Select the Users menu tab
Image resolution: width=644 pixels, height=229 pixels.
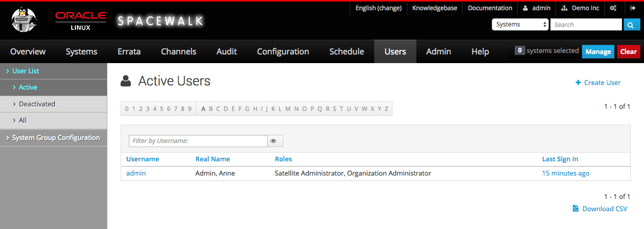coord(395,51)
